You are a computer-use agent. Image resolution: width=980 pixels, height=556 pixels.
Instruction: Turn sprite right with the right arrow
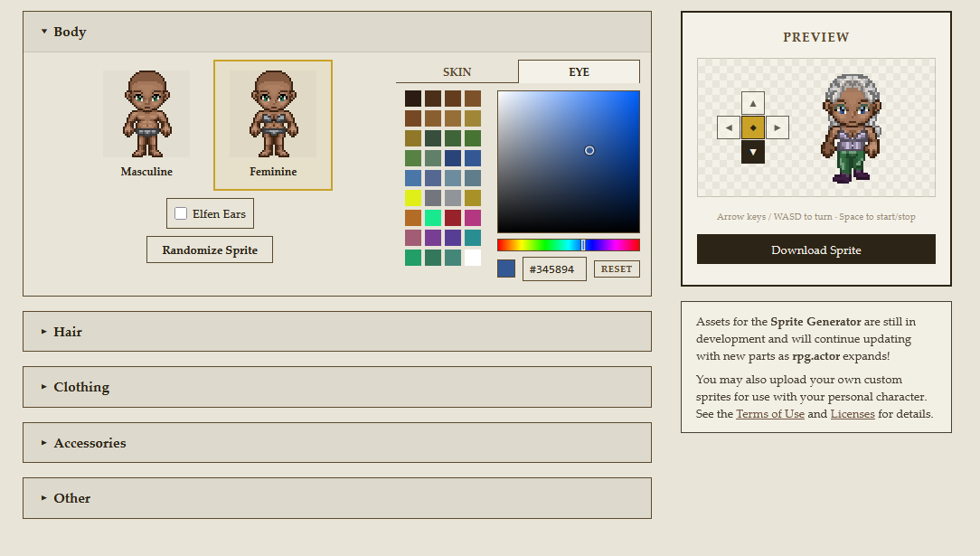[x=777, y=127]
